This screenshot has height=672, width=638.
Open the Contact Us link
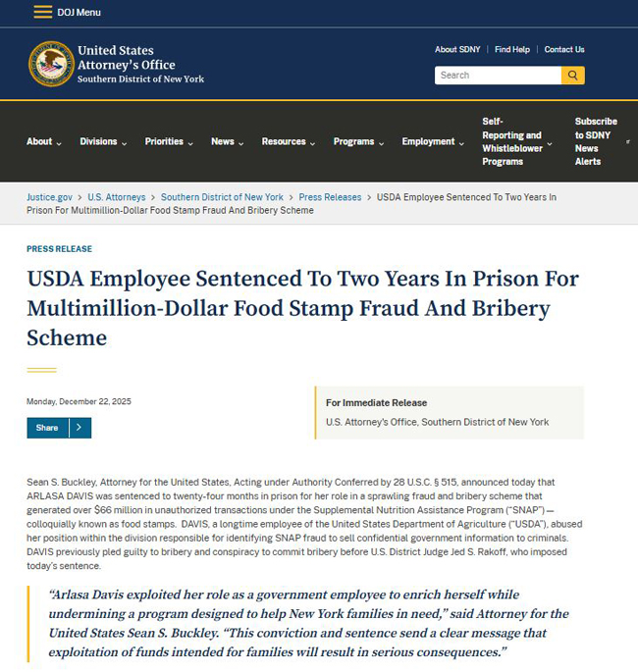point(564,49)
